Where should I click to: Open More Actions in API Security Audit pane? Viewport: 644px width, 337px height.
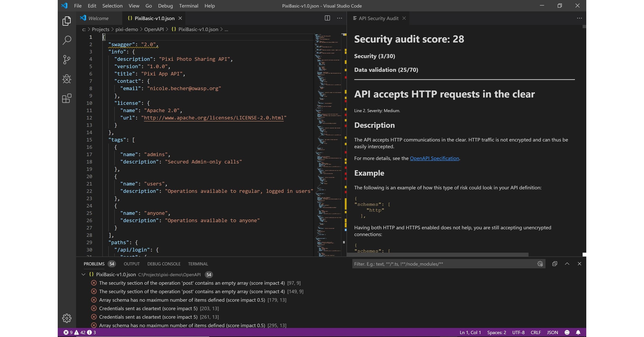579,18
